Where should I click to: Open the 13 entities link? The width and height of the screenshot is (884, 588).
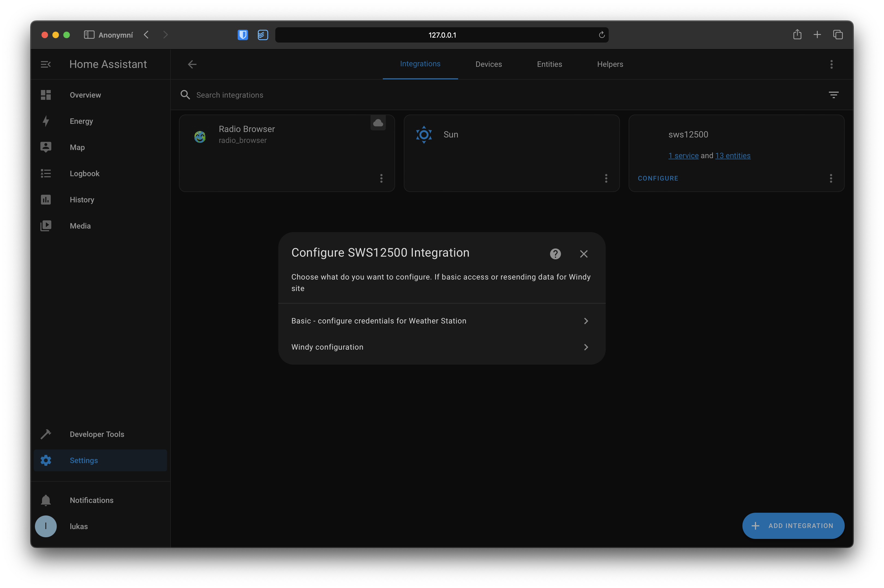tap(733, 155)
